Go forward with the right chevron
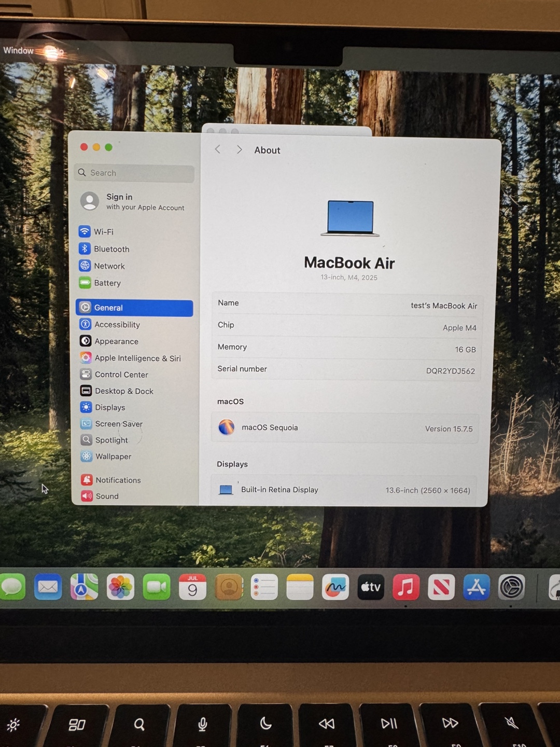Screen dimensions: 560x747 click(239, 149)
